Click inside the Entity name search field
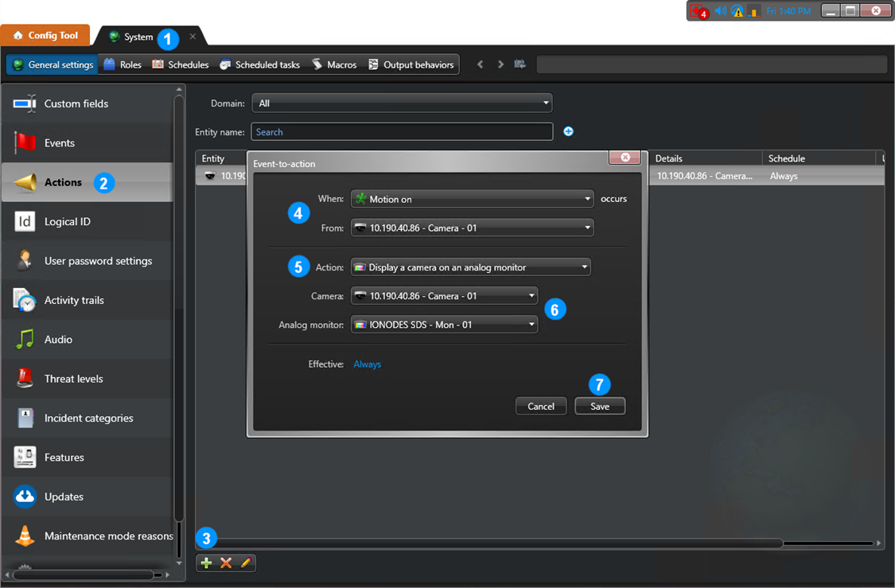The height and width of the screenshot is (588, 895). coord(401,131)
